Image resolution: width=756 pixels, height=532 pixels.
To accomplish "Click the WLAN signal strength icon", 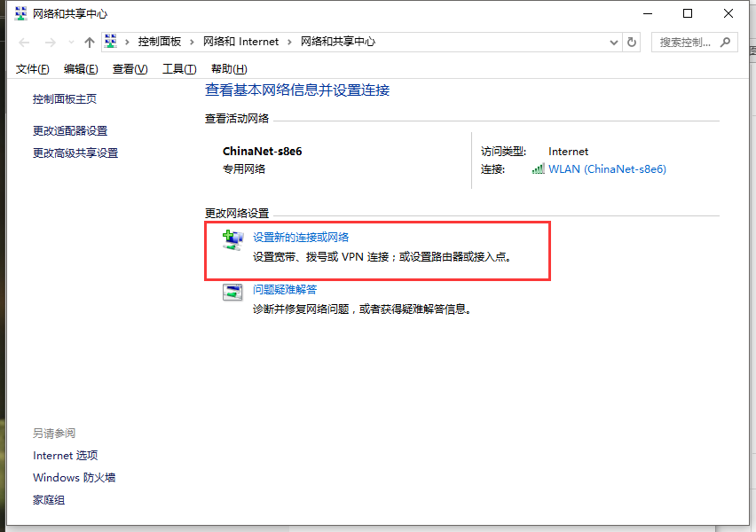I will (x=538, y=168).
